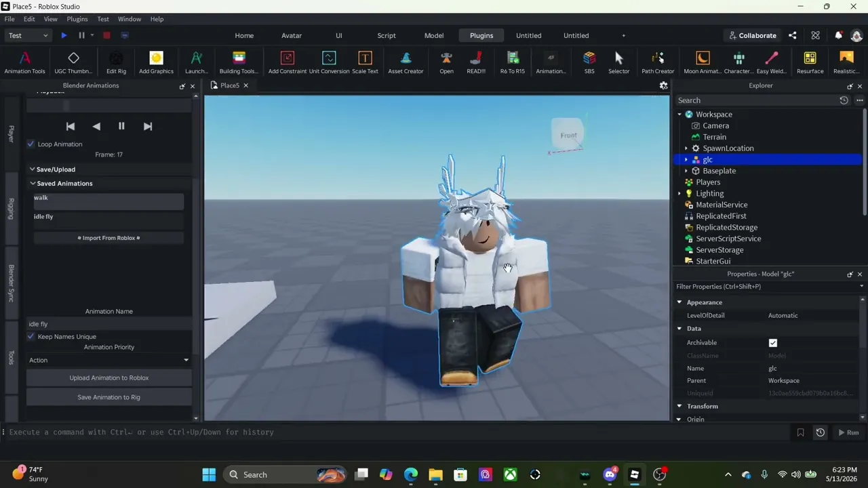Viewport: 868px width, 488px height.
Task: Open the R6 To R15 plugin
Action: (x=513, y=62)
